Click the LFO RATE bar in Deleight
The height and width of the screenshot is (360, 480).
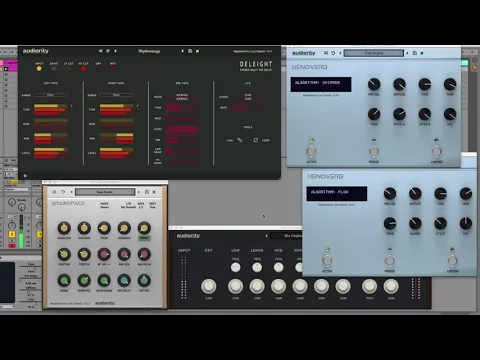(x=248, y=108)
